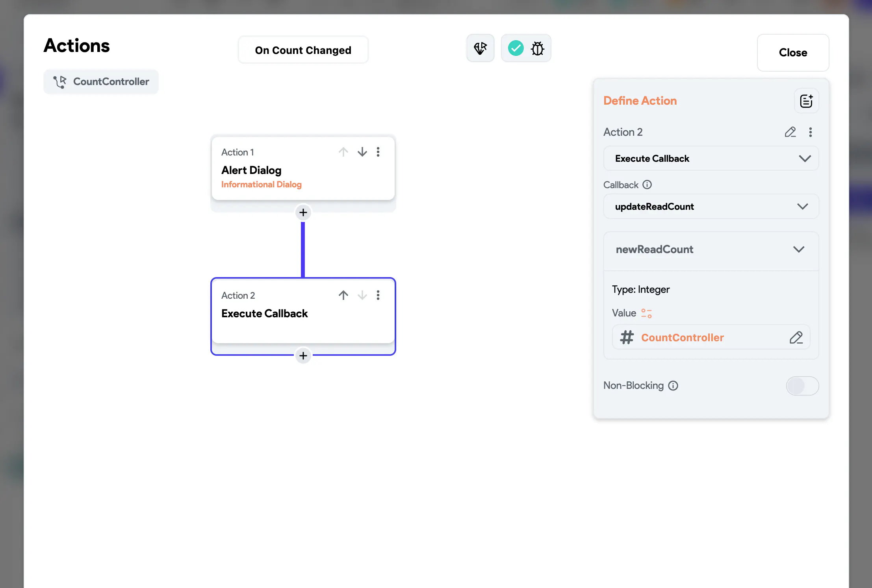Click the Non-Blocking info icon
The height and width of the screenshot is (588, 872).
pyautogui.click(x=673, y=386)
